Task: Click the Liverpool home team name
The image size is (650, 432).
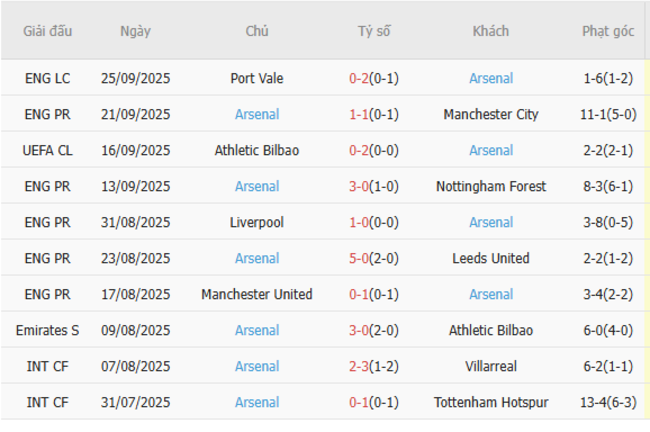Action: click(x=256, y=222)
